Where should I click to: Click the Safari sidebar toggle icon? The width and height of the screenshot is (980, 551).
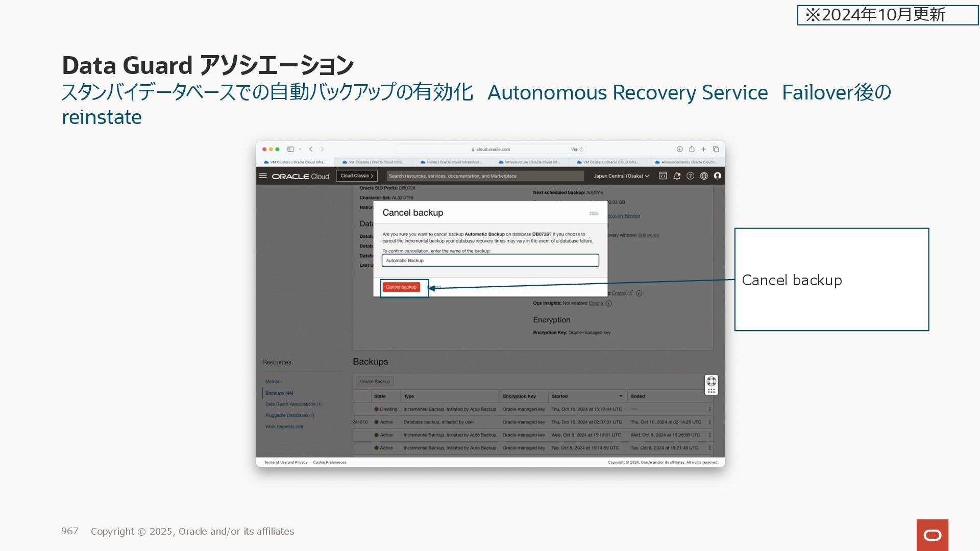(x=290, y=149)
